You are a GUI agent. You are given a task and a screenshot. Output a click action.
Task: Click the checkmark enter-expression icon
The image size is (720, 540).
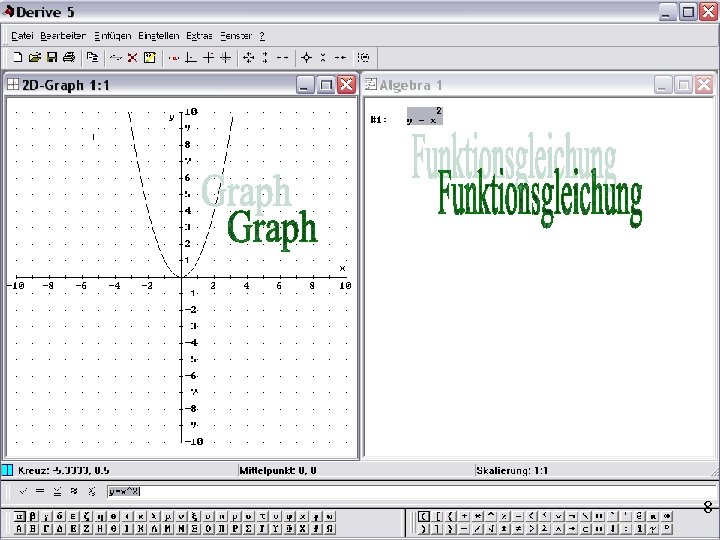[x=23, y=491]
